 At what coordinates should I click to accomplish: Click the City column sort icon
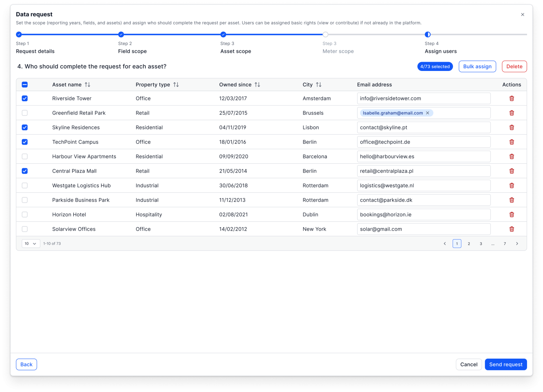(x=318, y=85)
